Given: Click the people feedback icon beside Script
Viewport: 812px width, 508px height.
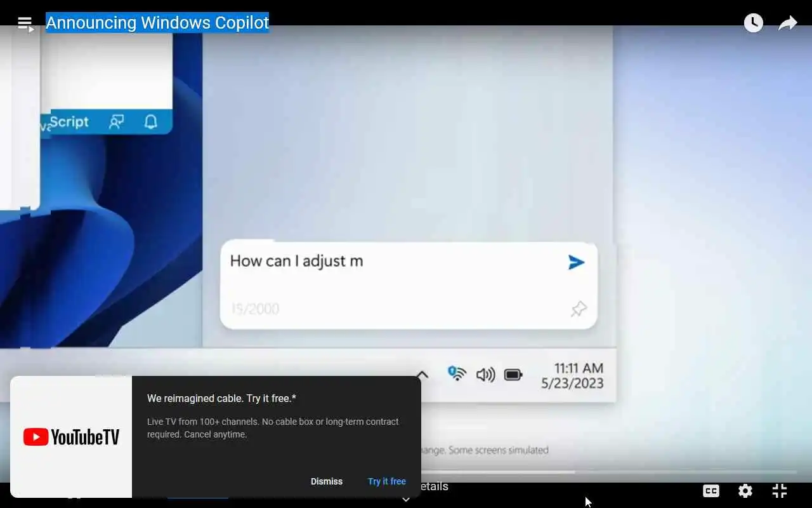Looking at the screenshot, I should 116,122.
